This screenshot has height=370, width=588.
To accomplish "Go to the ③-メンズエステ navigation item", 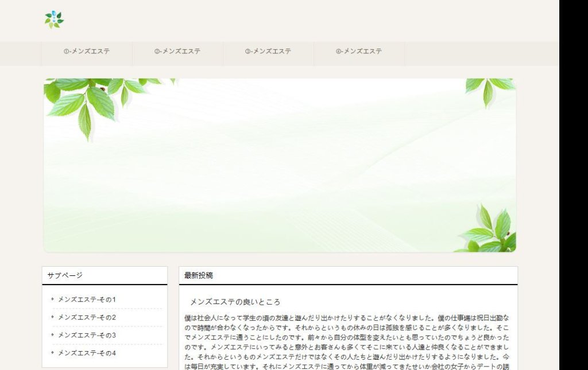I will [x=268, y=52].
